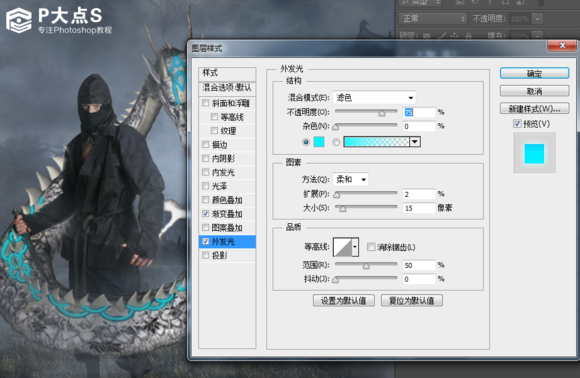The height and width of the screenshot is (378, 580).
Task: Click the 抖动 value field
Action: (x=419, y=279)
